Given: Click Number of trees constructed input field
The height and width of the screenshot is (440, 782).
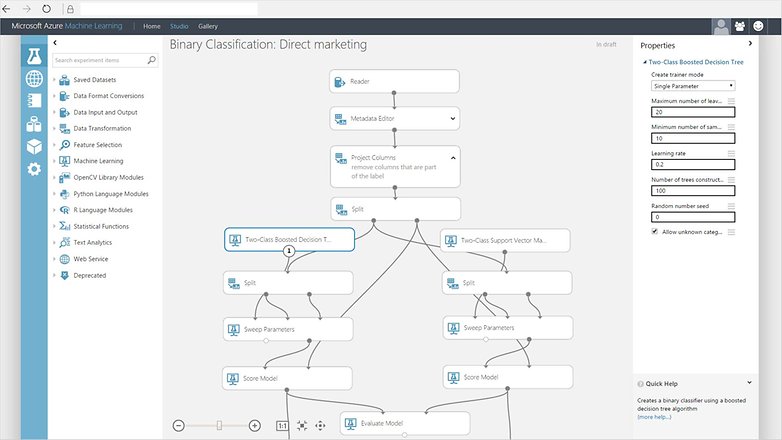Looking at the screenshot, I should pos(693,191).
